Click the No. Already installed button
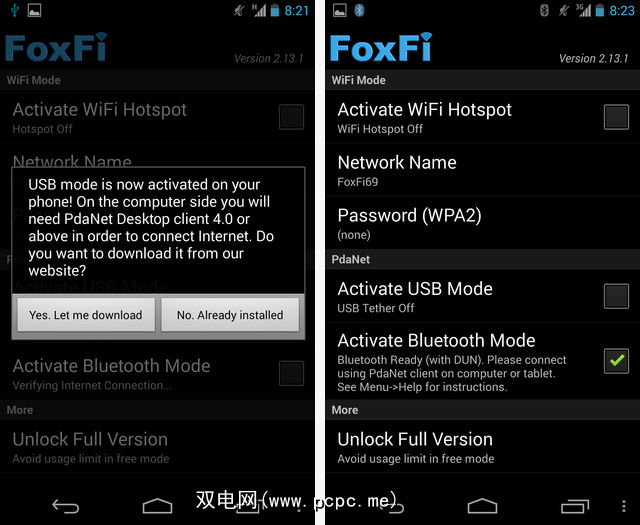Image resolution: width=640 pixels, height=525 pixels. 230,315
